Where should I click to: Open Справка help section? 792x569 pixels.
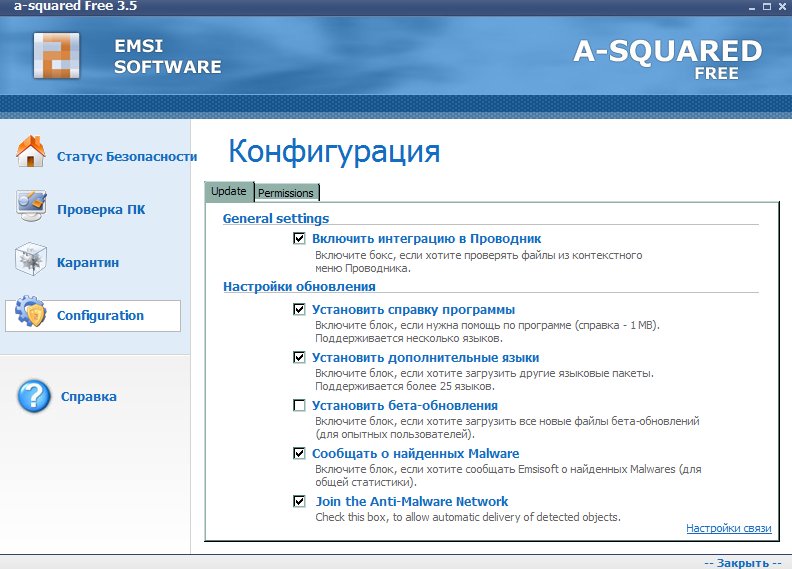pyautogui.click(x=89, y=397)
